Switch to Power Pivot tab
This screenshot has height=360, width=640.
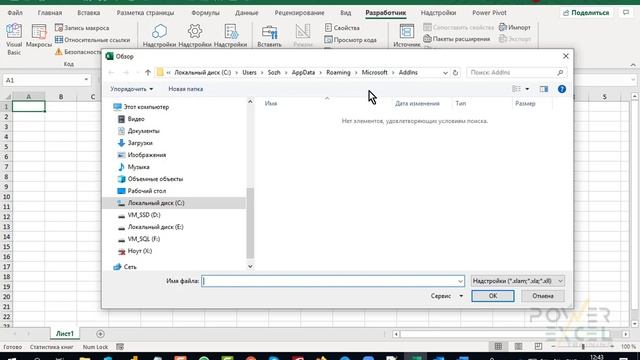[489, 13]
